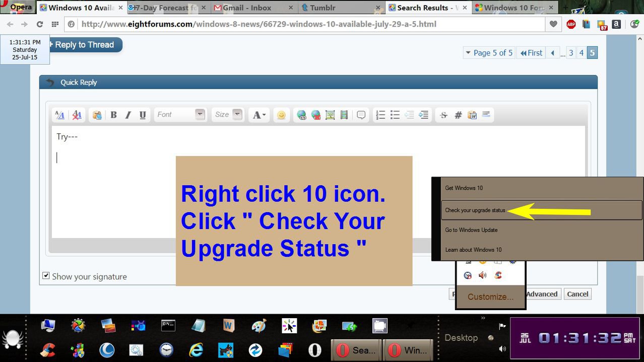Open the Command Prompt taskbar icon
The image size is (644, 362).
click(x=168, y=326)
